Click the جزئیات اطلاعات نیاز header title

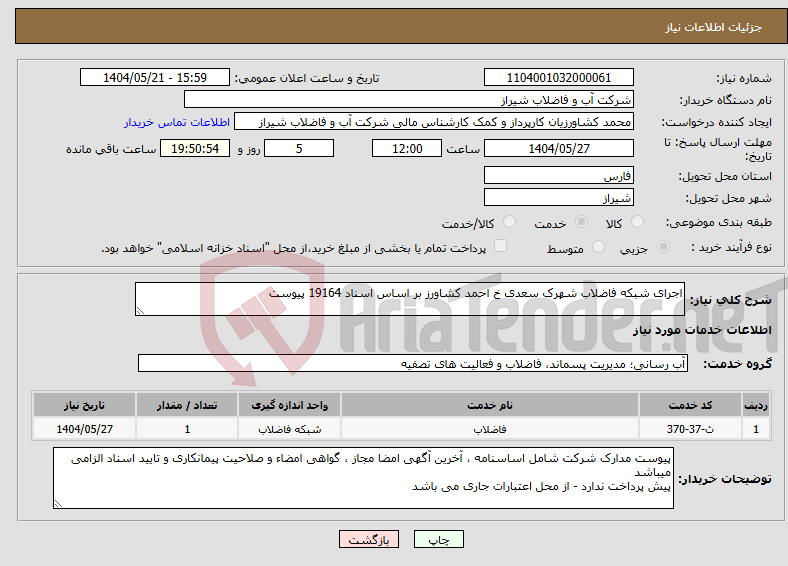click(714, 27)
